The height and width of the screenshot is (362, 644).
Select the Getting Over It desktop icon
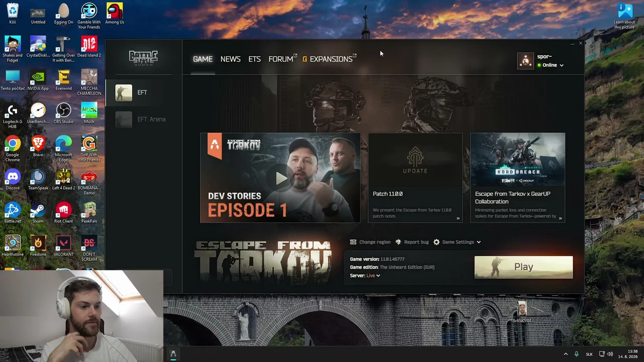(63, 49)
